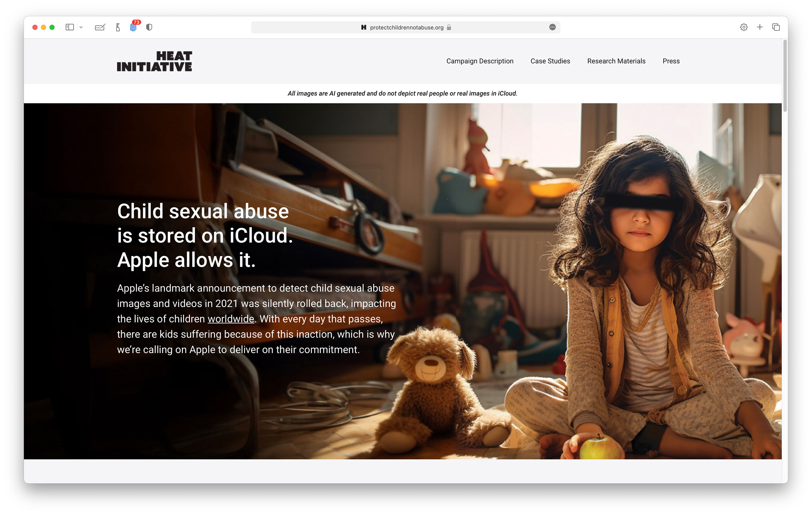The image size is (812, 515).
Task: Click the yellow minimize window button
Action: pyautogui.click(x=43, y=27)
